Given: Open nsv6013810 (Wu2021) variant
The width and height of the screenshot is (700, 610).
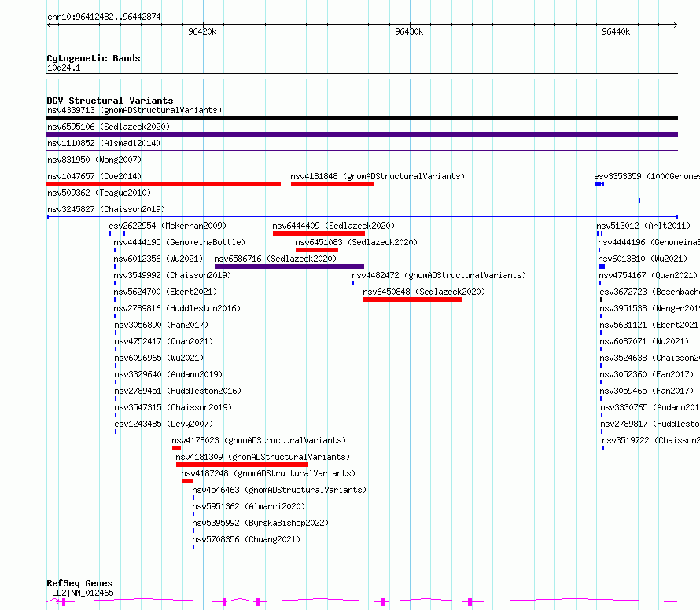Looking at the screenshot, I should (643, 259).
